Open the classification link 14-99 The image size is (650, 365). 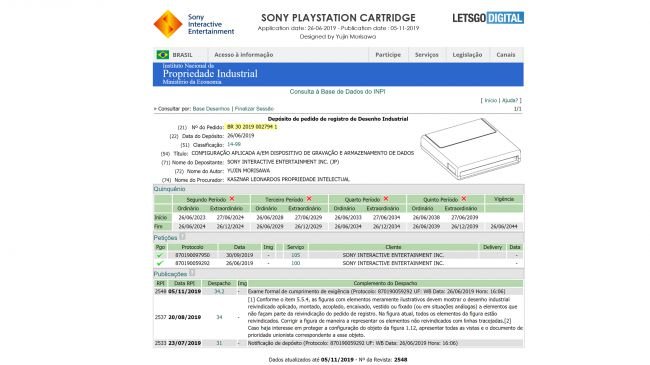[234, 144]
